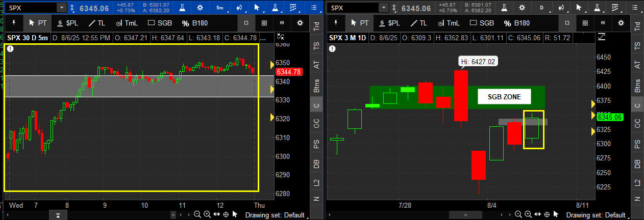
Task: Open drawing toolbar gear on right chart
Action: coord(622,23)
